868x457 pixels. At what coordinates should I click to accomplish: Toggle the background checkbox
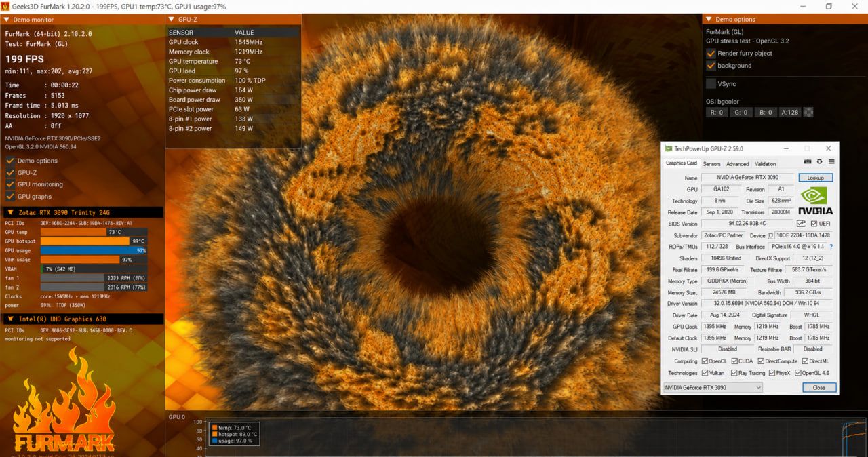pos(711,66)
